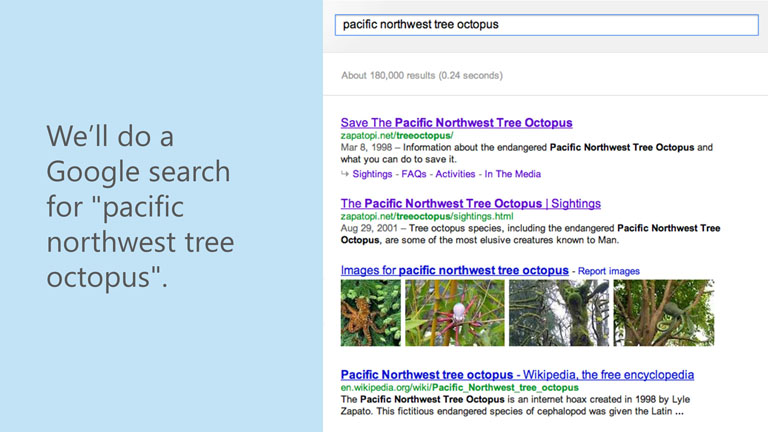Click the zapatopi.net/treeoctopus/ green URL

397,135
